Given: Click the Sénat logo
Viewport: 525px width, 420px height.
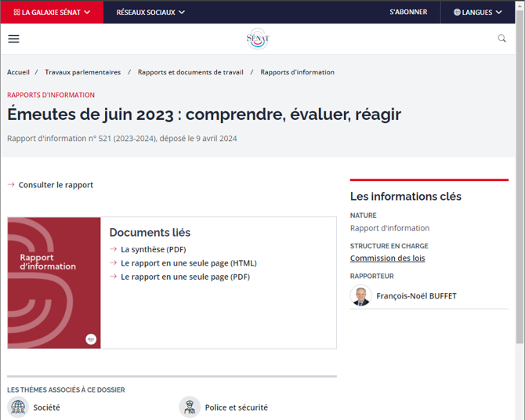Looking at the screenshot, I should point(258,39).
